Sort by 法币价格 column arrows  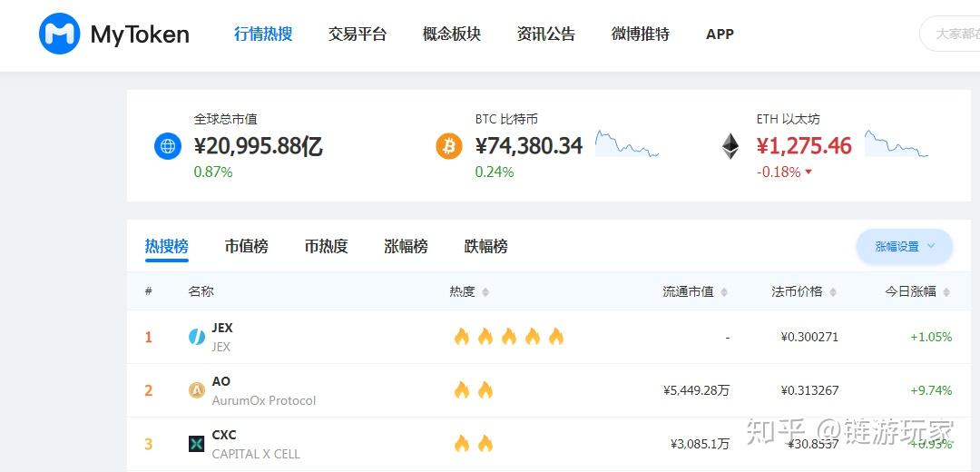click(832, 292)
